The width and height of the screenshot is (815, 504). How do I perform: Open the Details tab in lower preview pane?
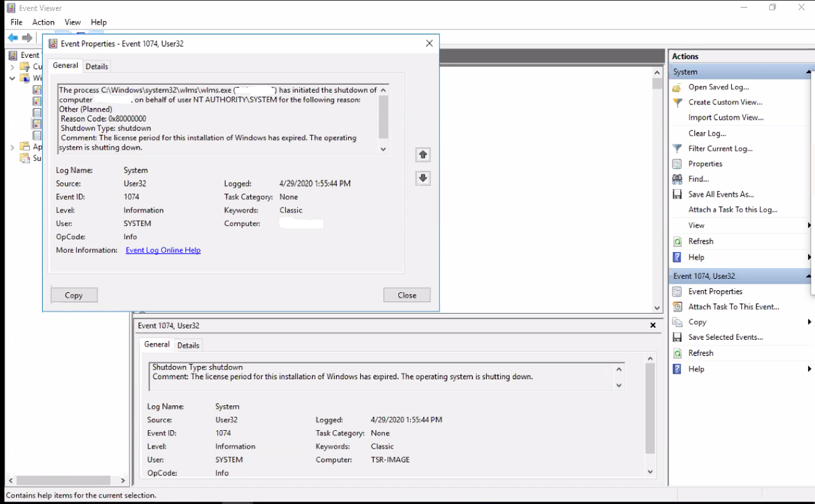pyautogui.click(x=188, y=346)
